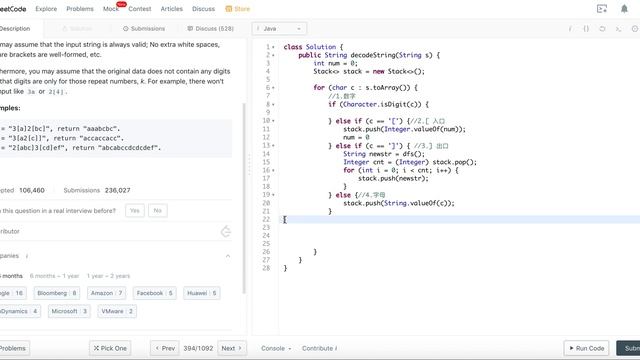The image size is (640, 360).
Task: Click the info icon after Contribute
Action: [x=336, y=348]
